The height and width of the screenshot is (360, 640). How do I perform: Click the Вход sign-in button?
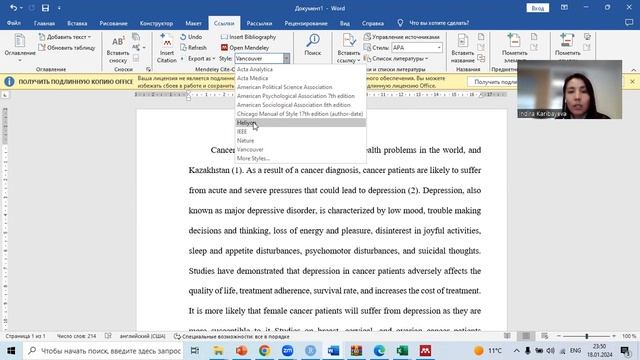(538, 8)
